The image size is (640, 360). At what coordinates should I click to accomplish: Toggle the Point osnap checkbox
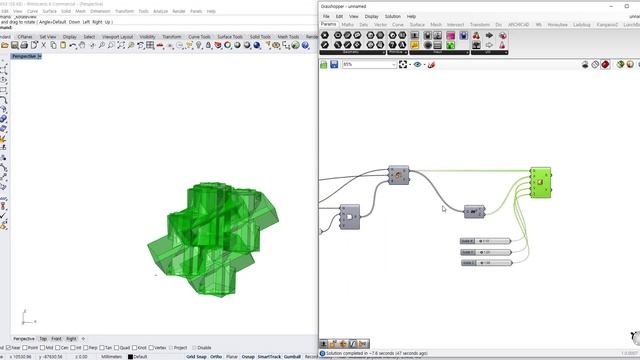pos(25,348)
